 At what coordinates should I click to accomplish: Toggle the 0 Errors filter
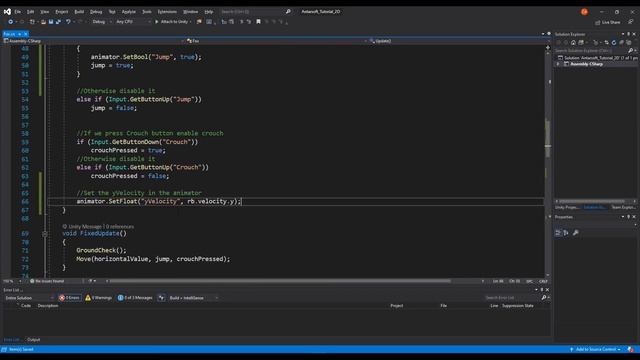(69, 298)
